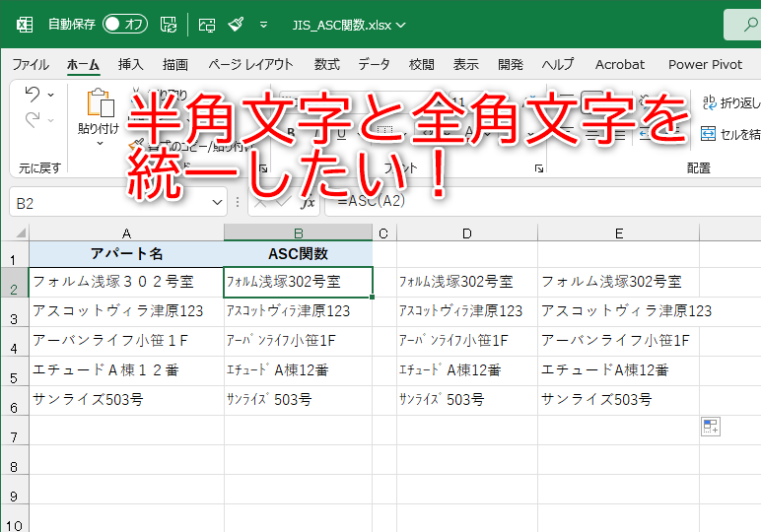Screen dimensions: 761x532
Task: Open the フォント group dialog launcher
Action: coord(539,168)
